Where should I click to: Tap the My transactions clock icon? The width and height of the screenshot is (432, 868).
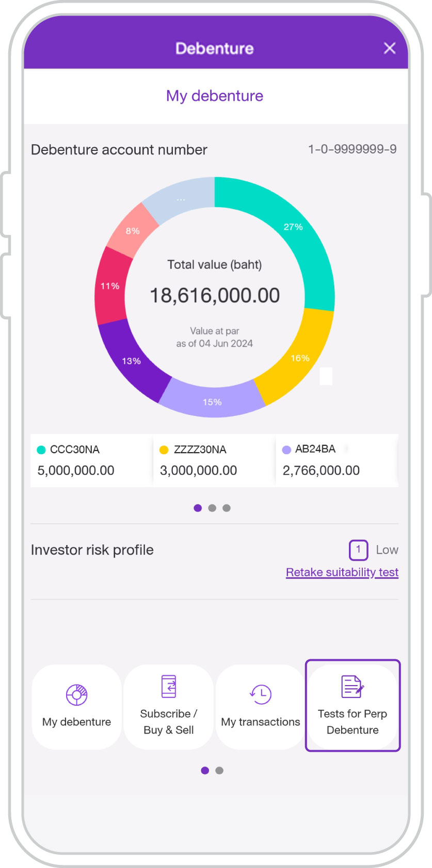(x=261, y=694)
